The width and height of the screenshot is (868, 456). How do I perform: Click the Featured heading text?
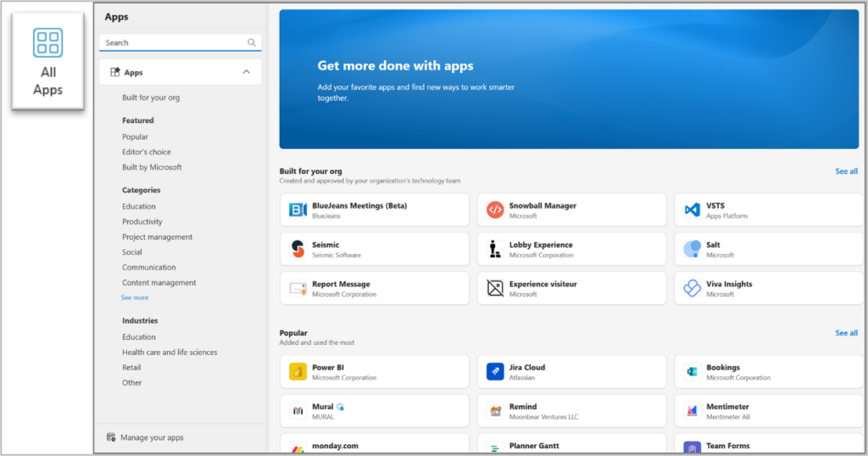138,120
